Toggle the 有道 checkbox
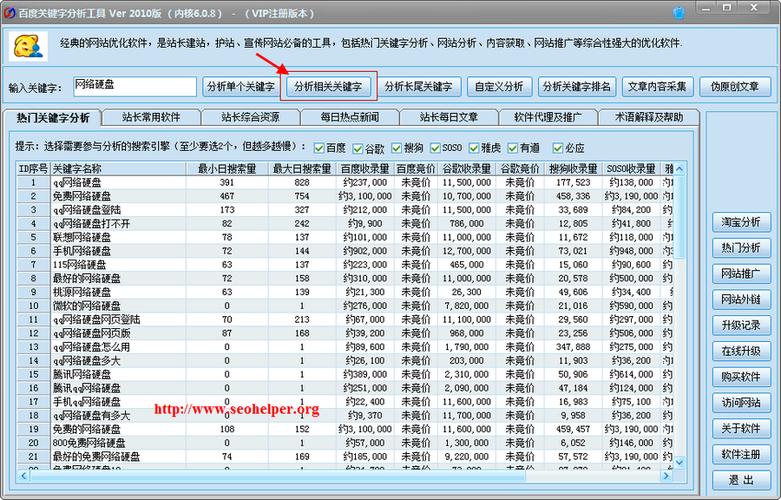 (513, 148)
